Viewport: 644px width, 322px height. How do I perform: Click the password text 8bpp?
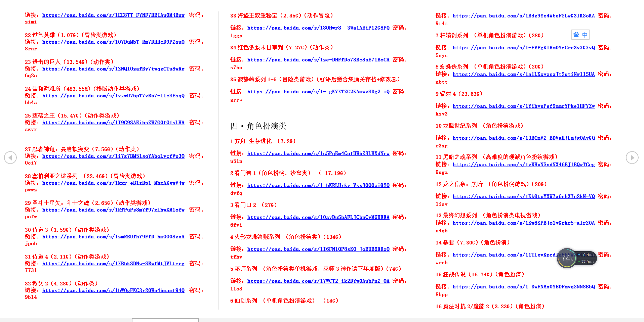pyautogui.click(x=442, y=294)
